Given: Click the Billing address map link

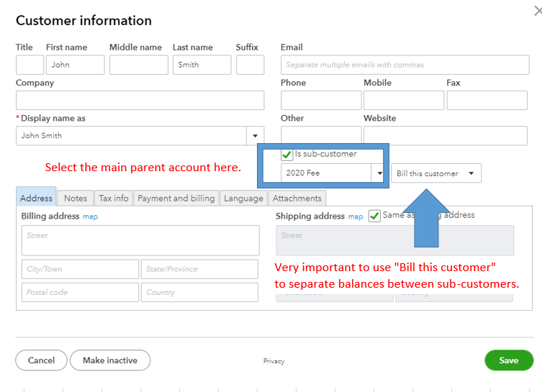Looking at the screenshot, I should coord(90,216).
